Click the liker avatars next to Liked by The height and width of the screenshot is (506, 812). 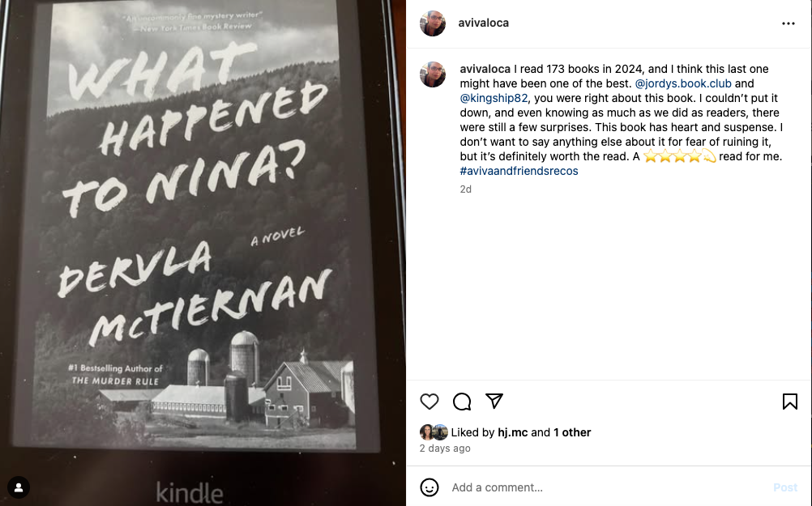pos(434,432)
